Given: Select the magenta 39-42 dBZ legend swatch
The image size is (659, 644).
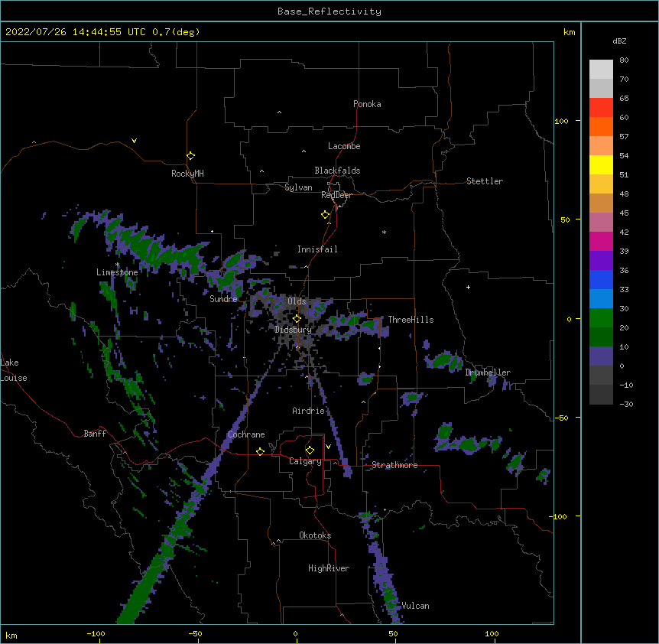Looking at the screenshot, I should click(601, 241).
